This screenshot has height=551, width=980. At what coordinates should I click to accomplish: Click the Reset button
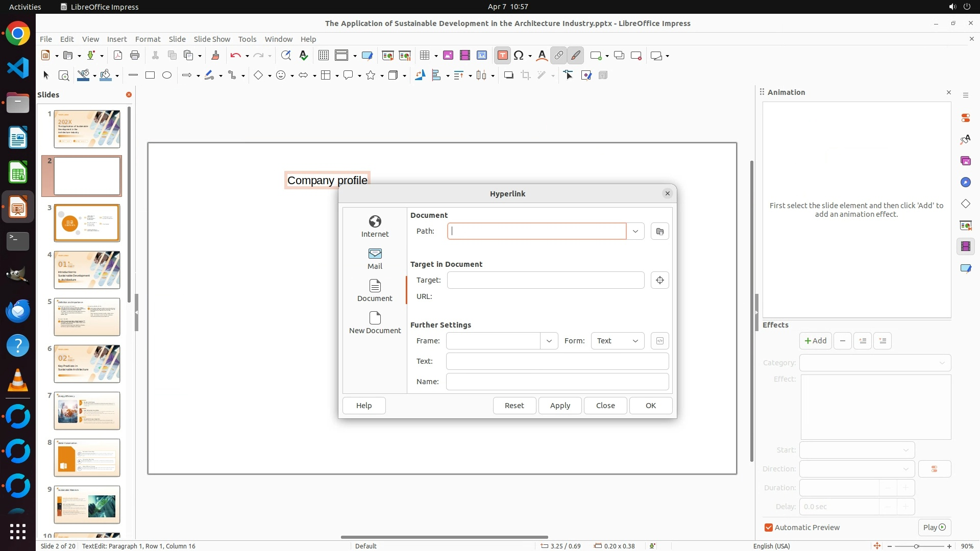[x=514, y=406]
